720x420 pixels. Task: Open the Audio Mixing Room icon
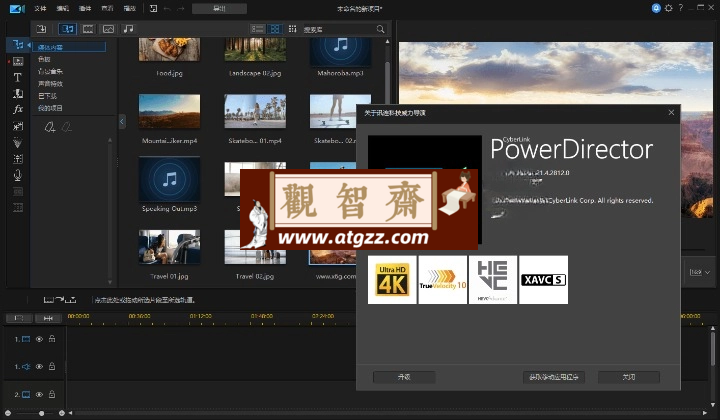click(17, 159)
